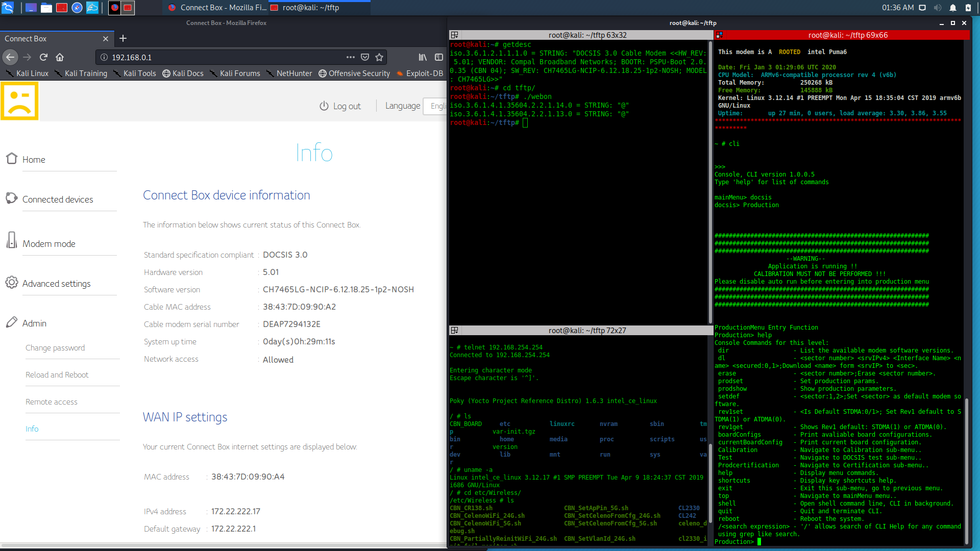Open the Kali applications menu icon

point(8,8)
